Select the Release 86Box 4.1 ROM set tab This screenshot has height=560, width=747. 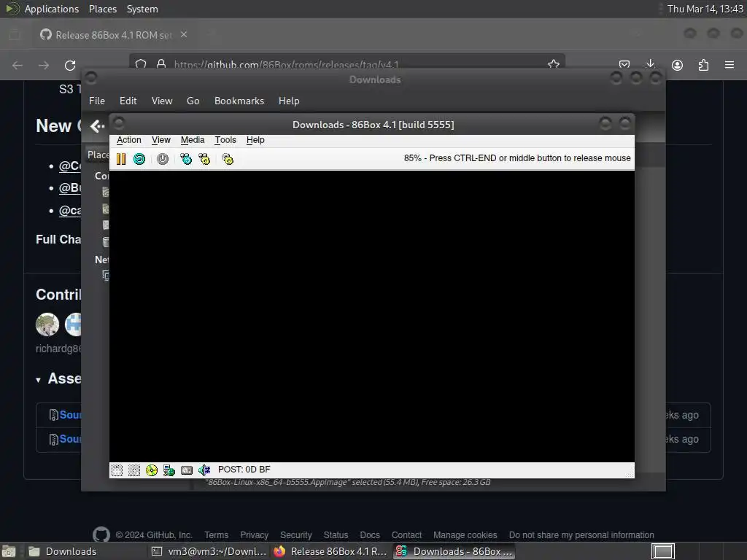tap(113, 35)
